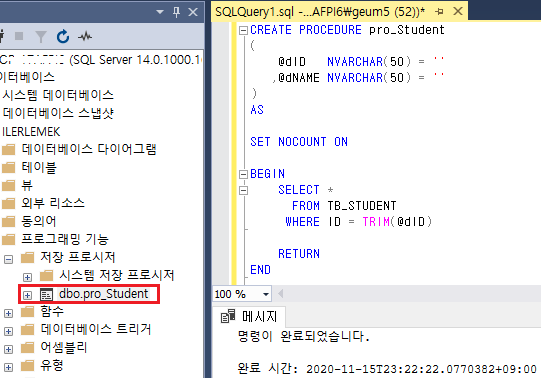The width and height of the screenshot is (541, 378).
Task: Click the 데이터베이스 트리거 folder icon
Action: (x=27, y=329)
